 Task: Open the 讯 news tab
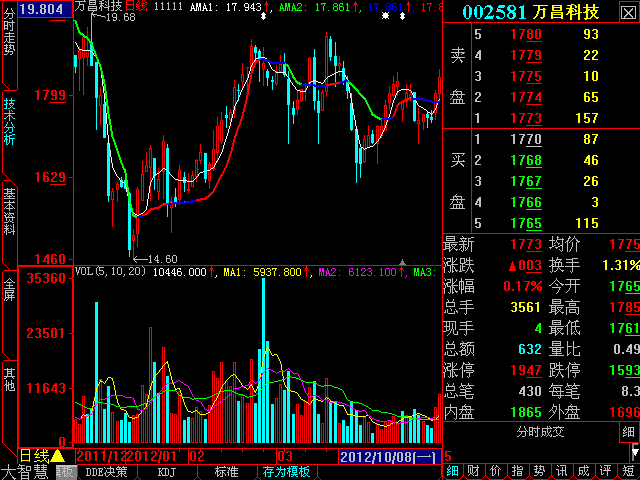pyautogui.click(x=562, y=471)
